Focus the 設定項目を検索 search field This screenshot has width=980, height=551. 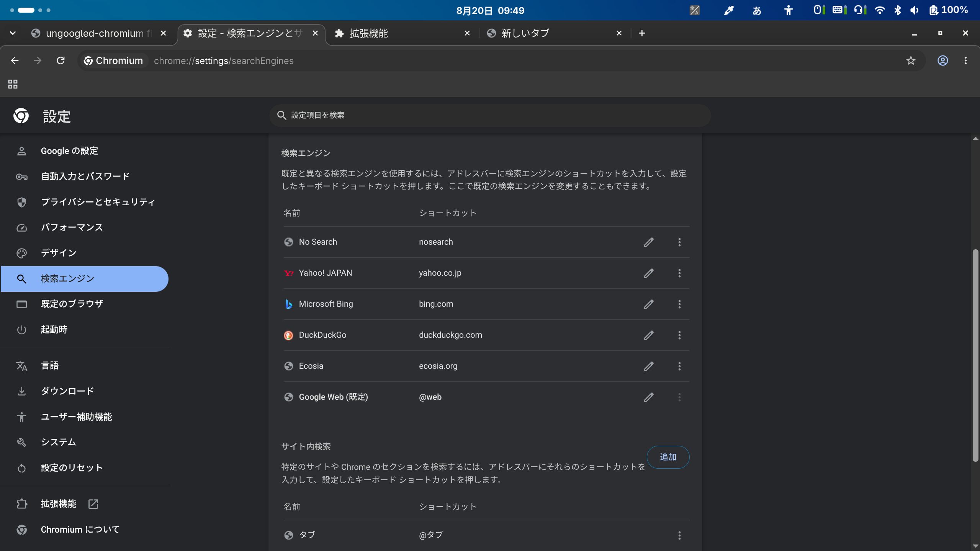click(x=490, y=115)
